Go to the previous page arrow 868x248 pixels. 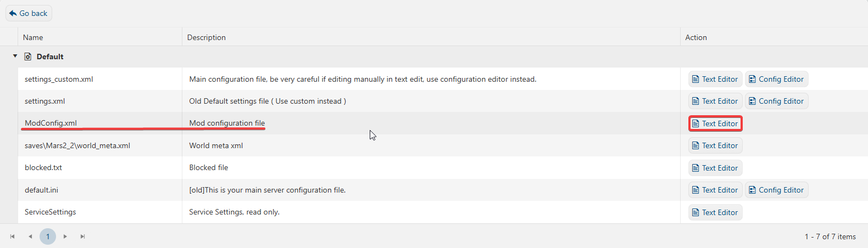click(30, 236)
